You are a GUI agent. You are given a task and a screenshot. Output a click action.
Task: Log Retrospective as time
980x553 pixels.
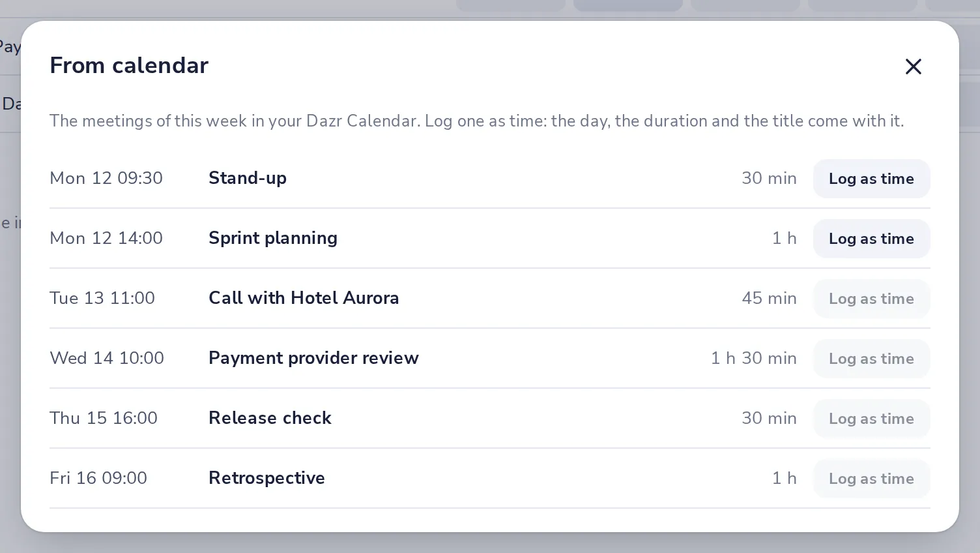click(x=871, y=479)
